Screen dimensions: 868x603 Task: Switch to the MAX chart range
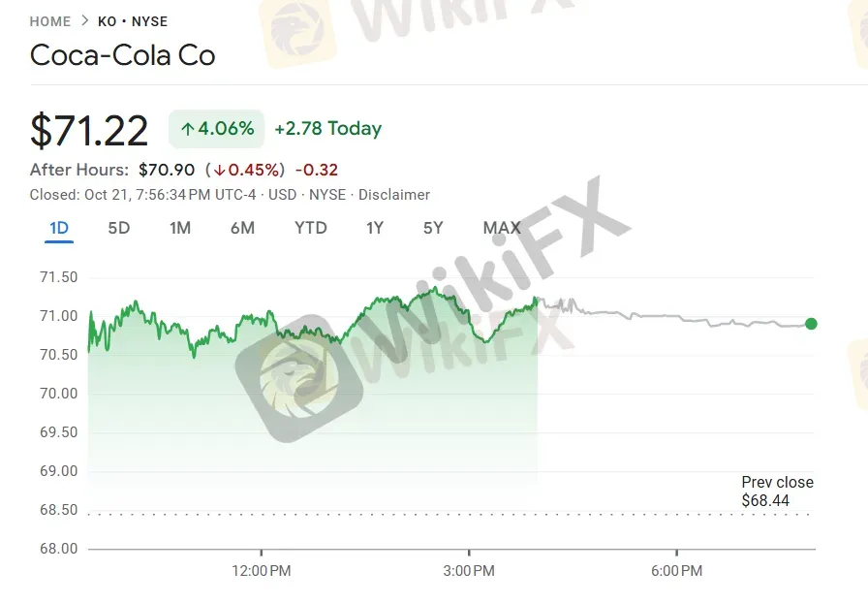502,229
